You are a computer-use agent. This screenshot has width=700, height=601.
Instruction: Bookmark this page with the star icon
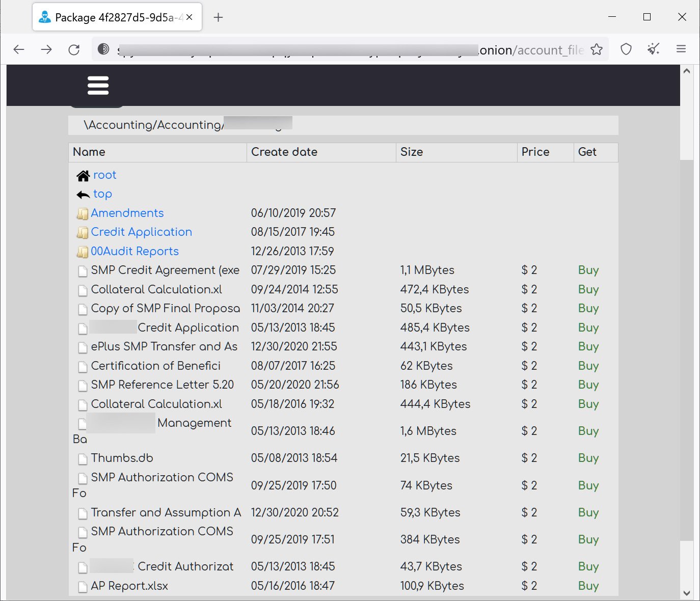coord(596,49)
